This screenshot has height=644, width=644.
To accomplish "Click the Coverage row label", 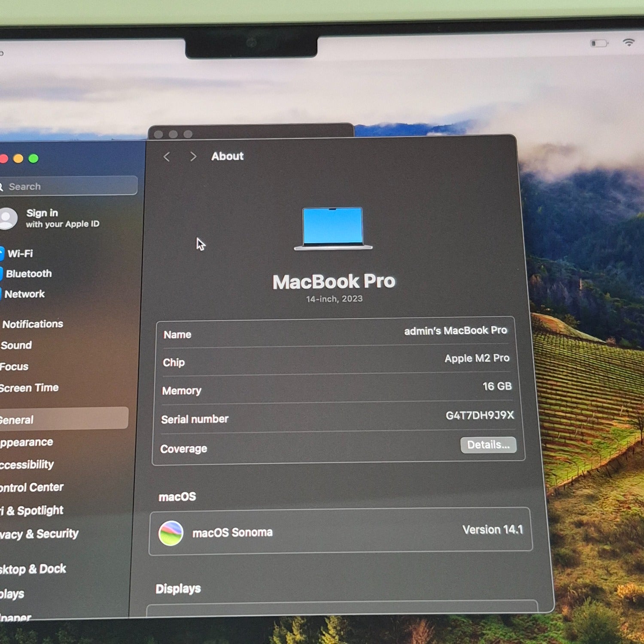I will [x=184, y=449].
